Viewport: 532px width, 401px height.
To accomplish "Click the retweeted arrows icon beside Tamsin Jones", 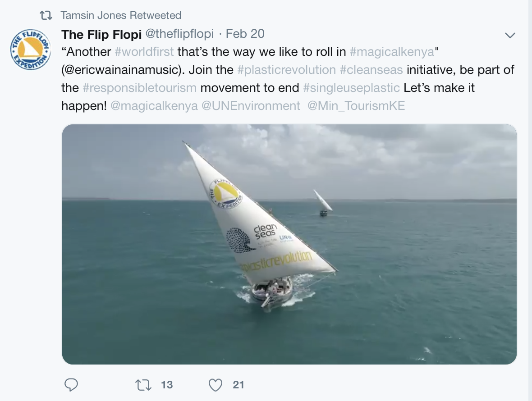I will (46, 15).
